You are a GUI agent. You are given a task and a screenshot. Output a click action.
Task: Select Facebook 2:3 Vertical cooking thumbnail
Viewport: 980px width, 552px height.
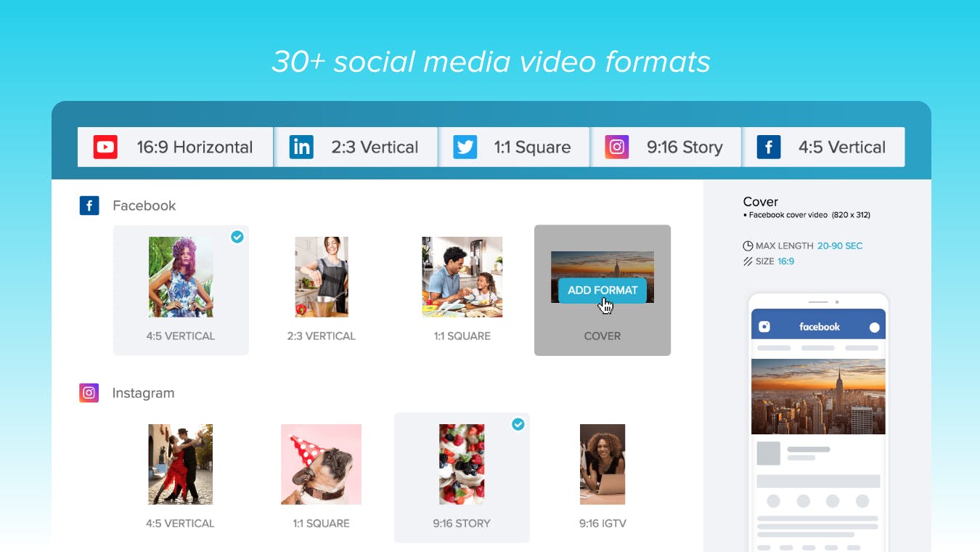click(x=322, y=277)
